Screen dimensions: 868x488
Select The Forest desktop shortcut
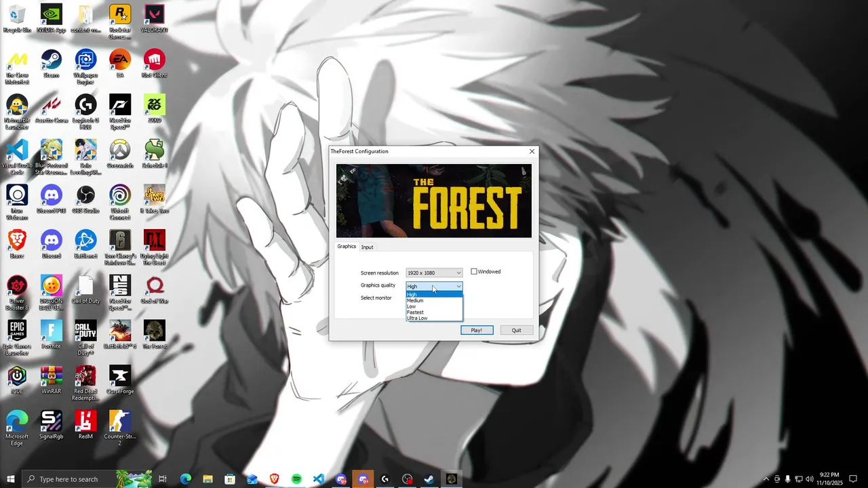click(155, 335)
